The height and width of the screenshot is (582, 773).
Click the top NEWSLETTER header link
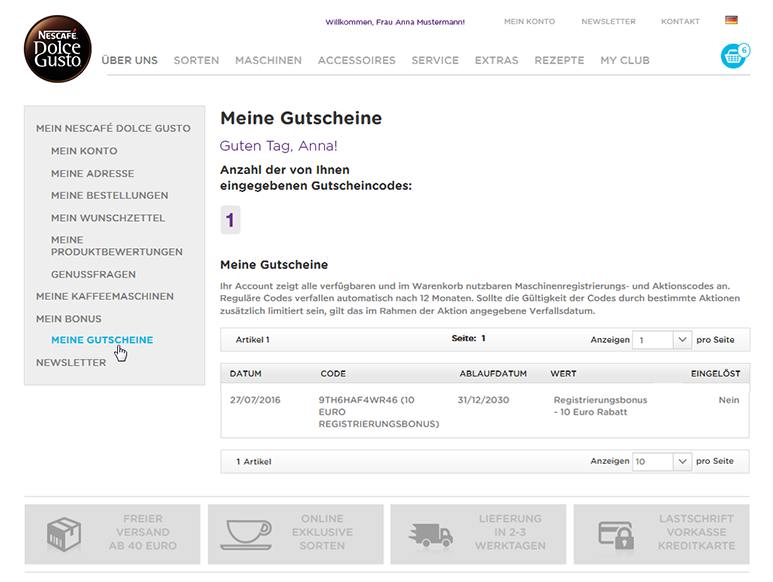coord(608,22)
